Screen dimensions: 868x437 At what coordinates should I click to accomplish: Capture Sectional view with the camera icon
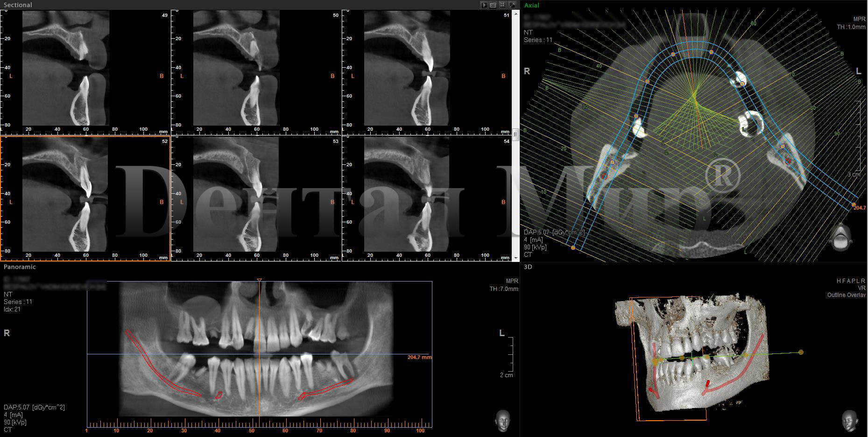tap(493, 5)
